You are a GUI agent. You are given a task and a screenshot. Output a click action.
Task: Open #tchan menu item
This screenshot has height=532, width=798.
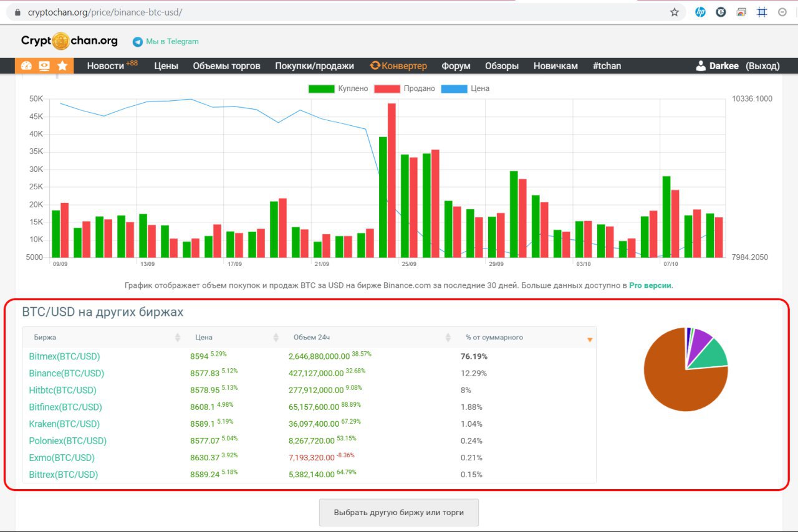(607, 65)
